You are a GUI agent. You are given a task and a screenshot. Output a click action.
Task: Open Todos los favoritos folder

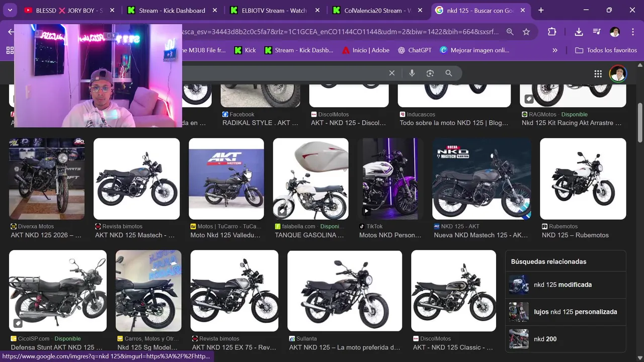[x=606, y=50]
